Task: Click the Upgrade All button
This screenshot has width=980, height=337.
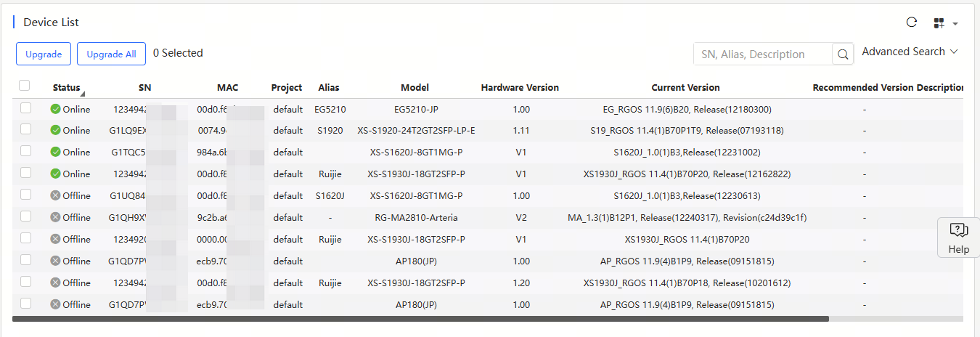Action: pos(111,54)
